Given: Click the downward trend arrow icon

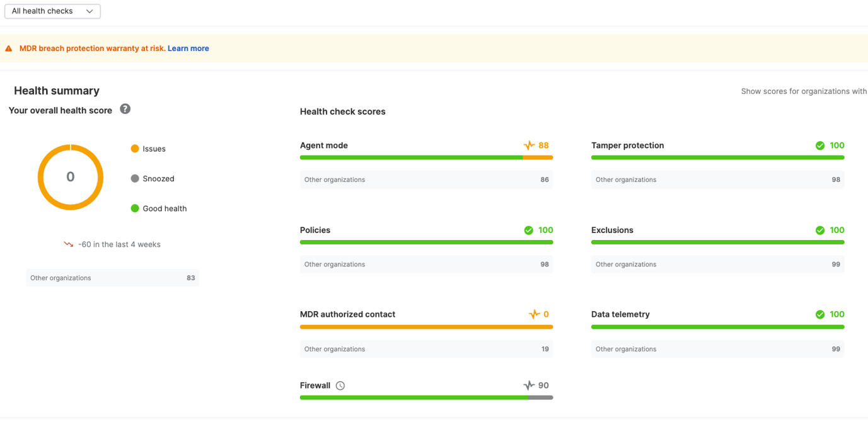Looking at the screenshot, I should pos(68,244).
